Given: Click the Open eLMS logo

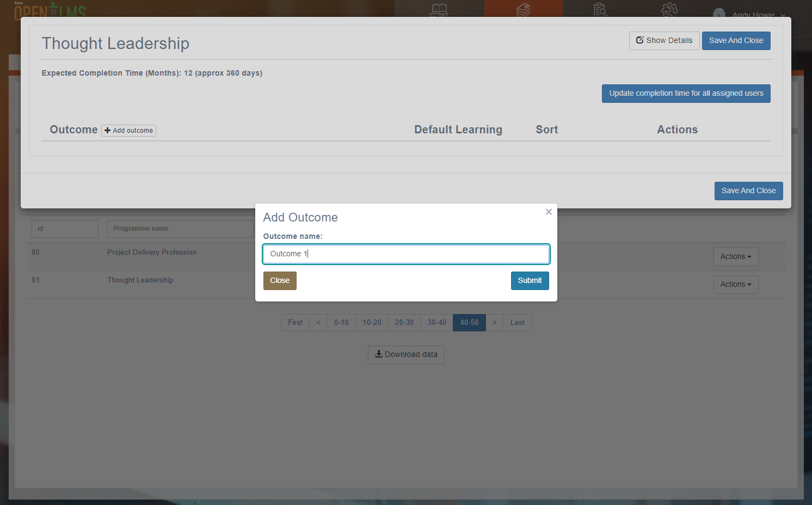Looking at the screenshot, I should pyautogui.click(x=50, y=10).
